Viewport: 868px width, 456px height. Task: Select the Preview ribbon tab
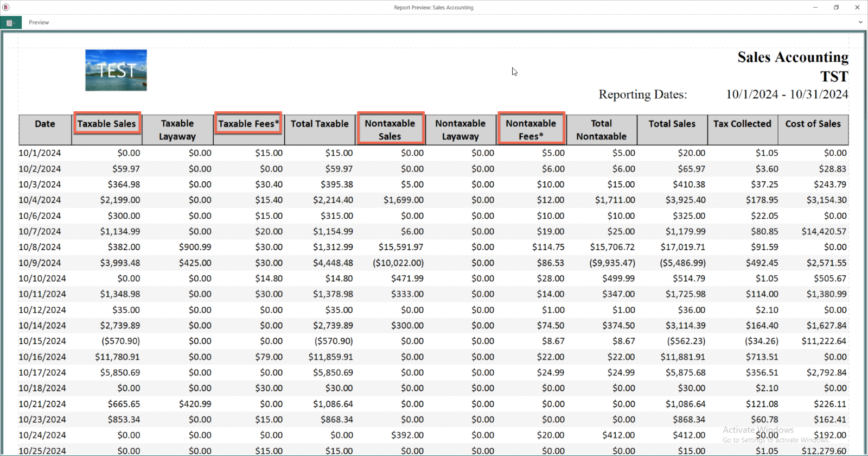(x=39, y=22)
